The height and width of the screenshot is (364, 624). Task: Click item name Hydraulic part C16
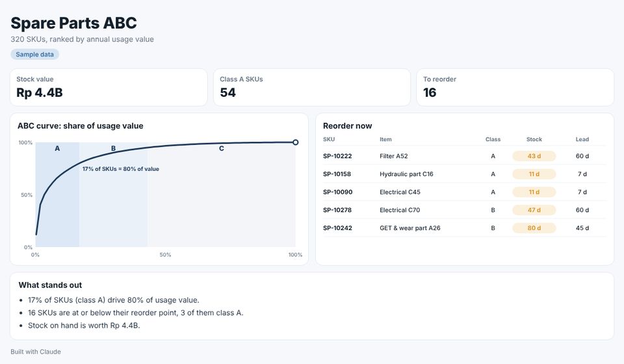point(406,174)
